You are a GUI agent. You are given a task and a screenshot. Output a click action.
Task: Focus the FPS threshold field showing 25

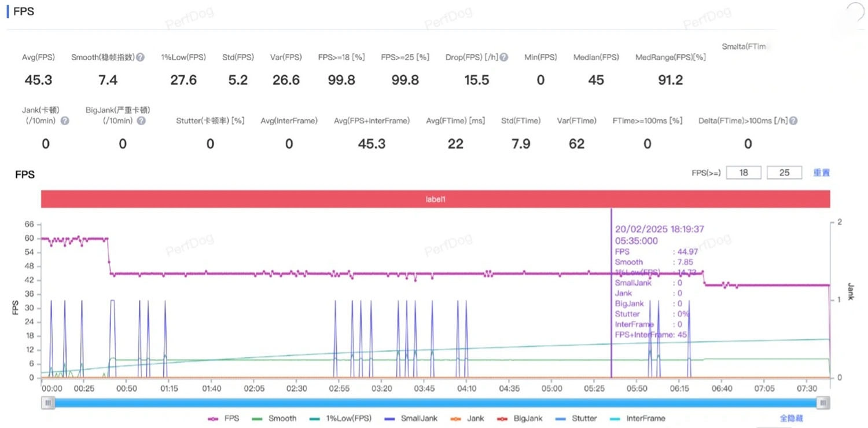(x=784, y=173)
